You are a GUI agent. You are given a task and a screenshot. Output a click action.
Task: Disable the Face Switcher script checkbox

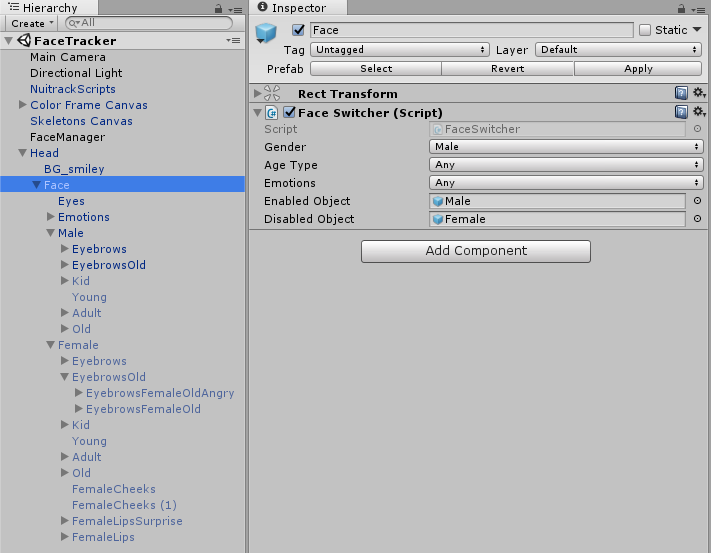pyautogui.click(x=289, y=112)
